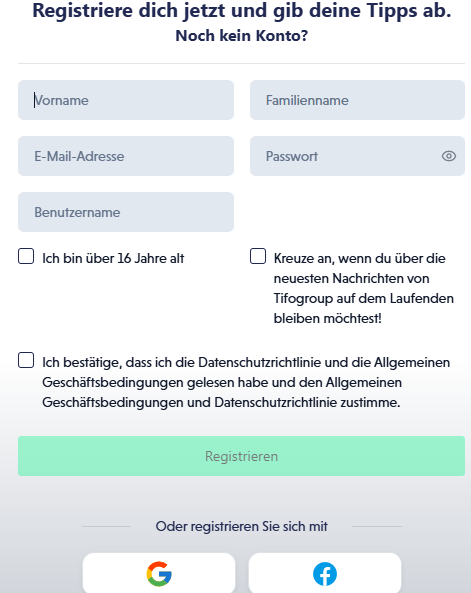This screenshot has height=593, width=471.
Task: Show password using the eye icon
Action: 449,156
